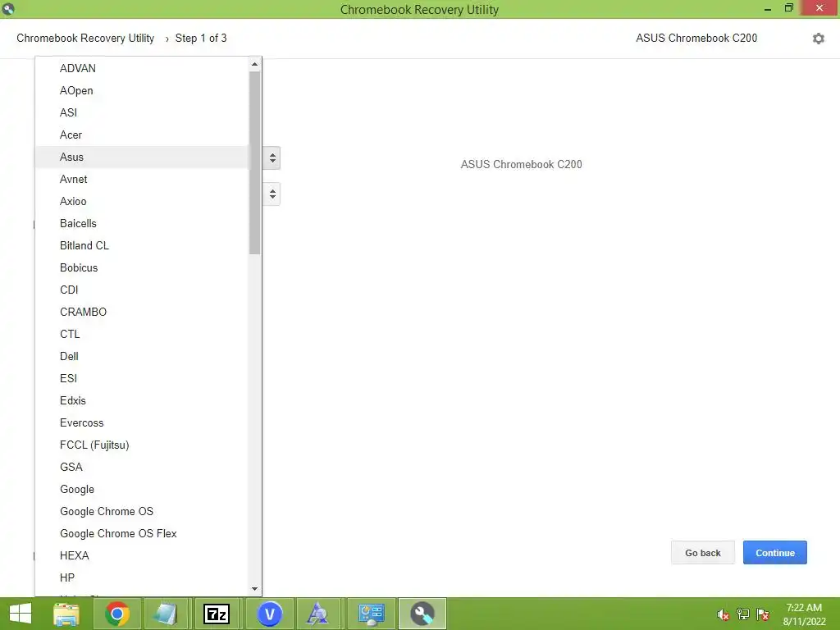Viewport: 840px width, 630px height.
Task: Select Baicells manufacturer
Action: 142,223
